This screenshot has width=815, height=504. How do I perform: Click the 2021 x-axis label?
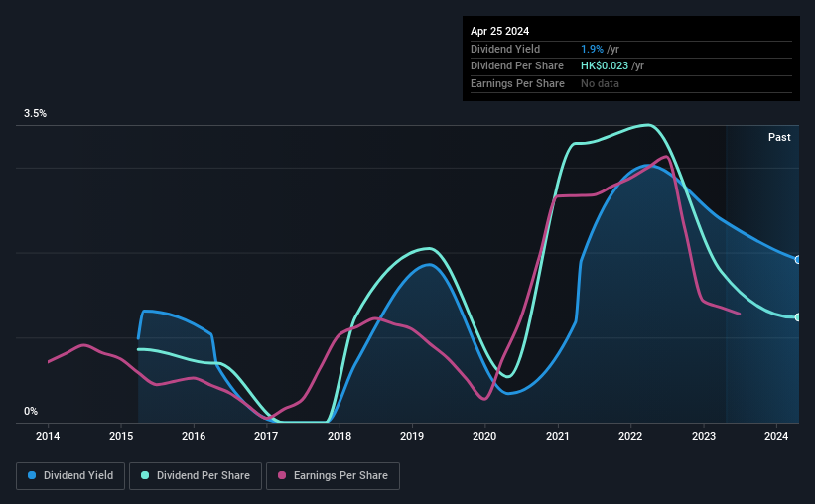[558, 436]
